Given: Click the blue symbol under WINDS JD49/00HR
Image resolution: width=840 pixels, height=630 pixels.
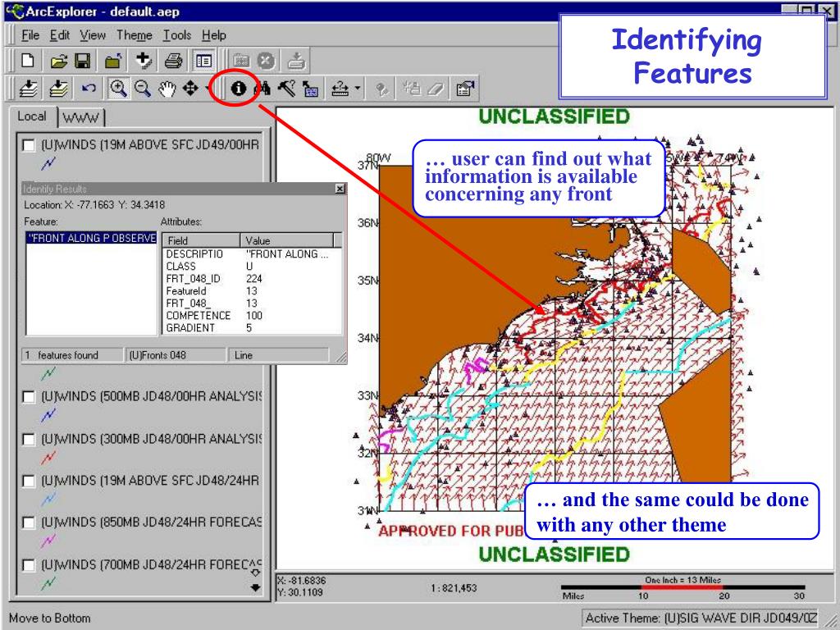Looking at the screenshot, I should (48, 163).
